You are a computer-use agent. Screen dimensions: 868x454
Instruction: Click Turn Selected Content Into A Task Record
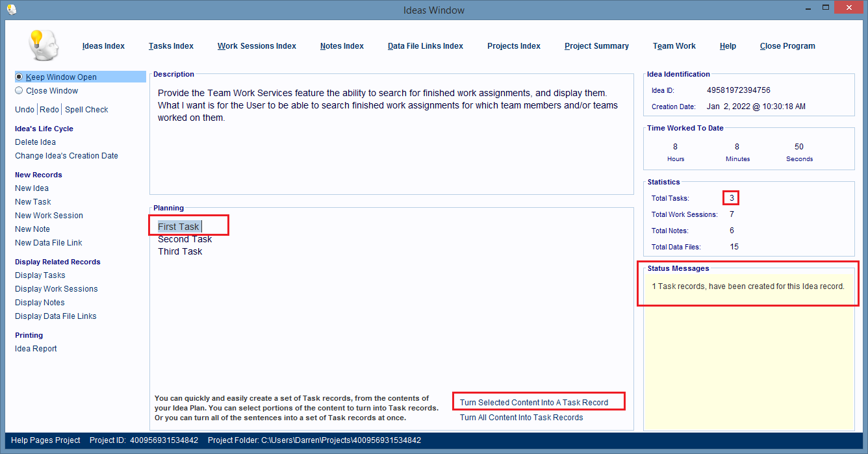(x=534, y=403)
